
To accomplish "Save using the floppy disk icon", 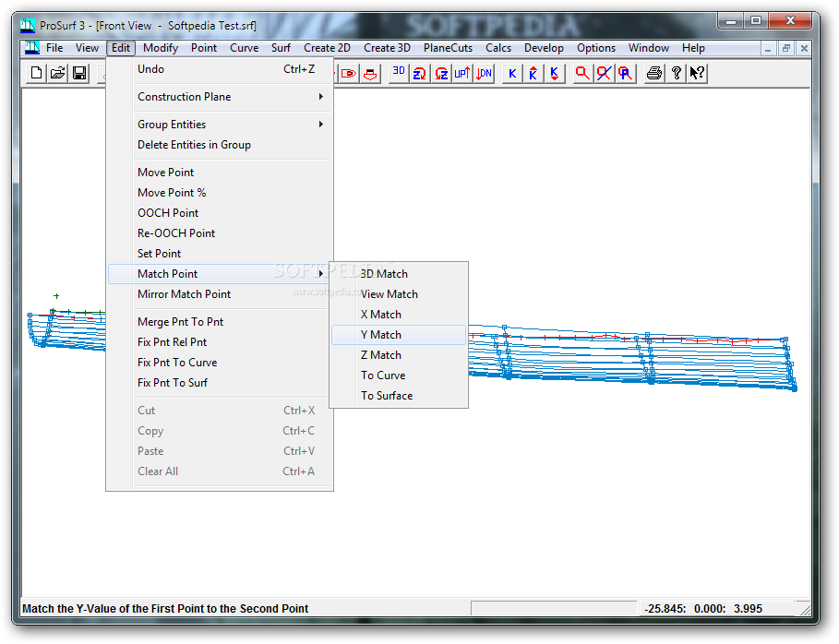I will (79, 73).
